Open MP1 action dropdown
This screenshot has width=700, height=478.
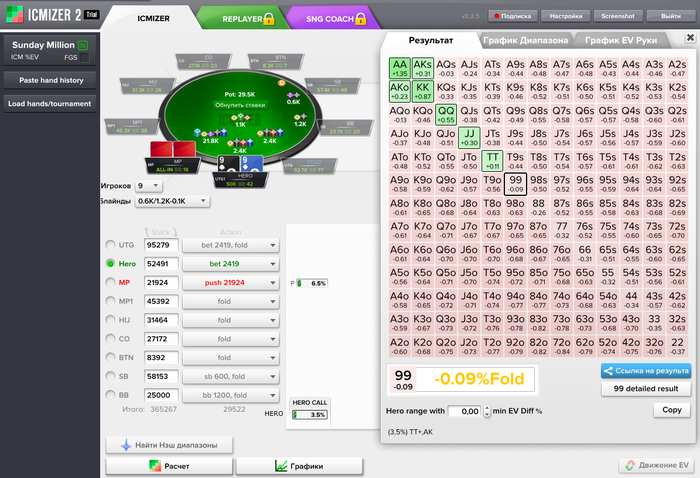pyautogui.click(x=231, y=301)
